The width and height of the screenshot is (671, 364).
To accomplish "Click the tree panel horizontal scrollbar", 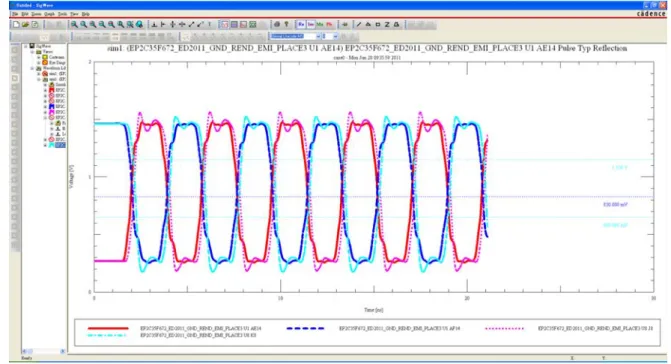I will click(x=44, y=352).
